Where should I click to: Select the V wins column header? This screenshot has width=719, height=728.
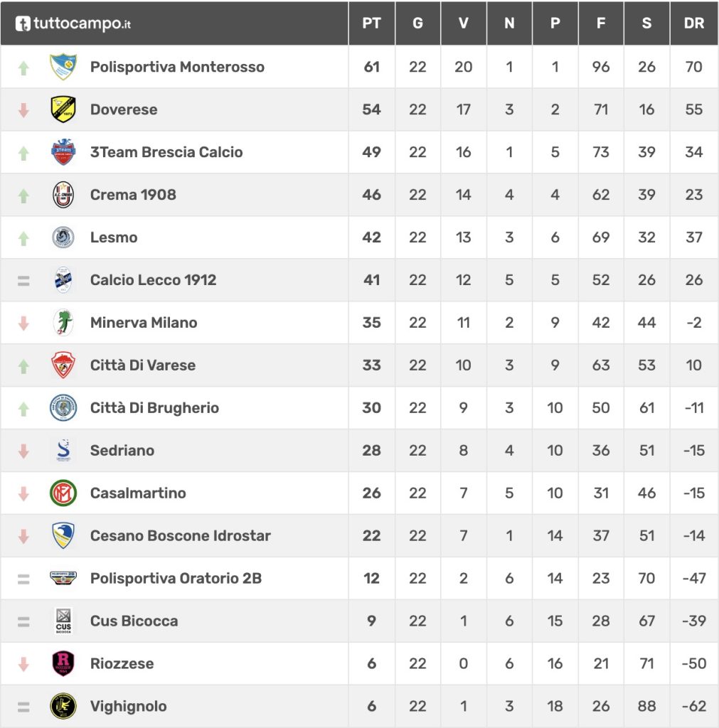click(464, 23)
